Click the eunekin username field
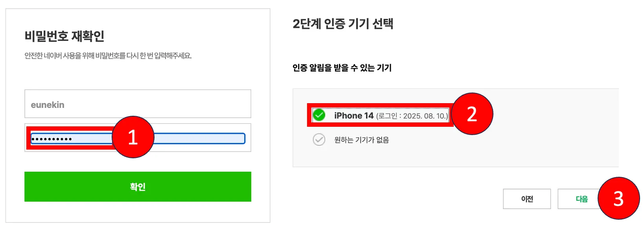 coord(138,104)
